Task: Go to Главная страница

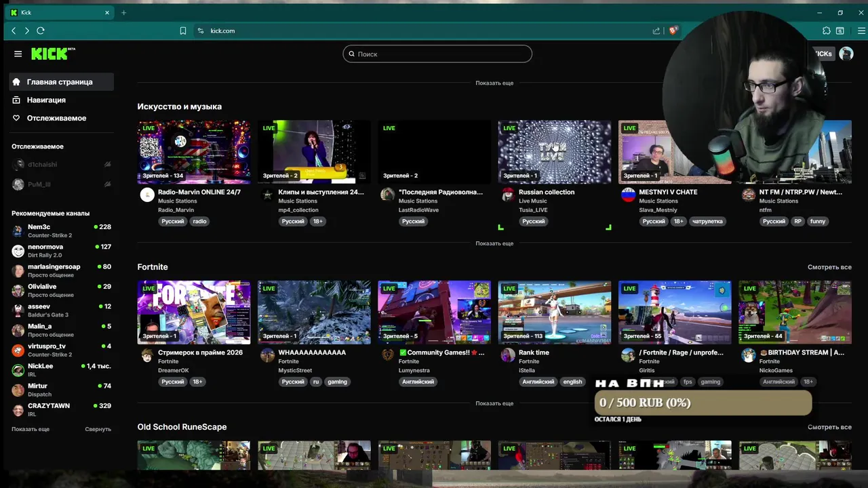Action: coord(61,82)
